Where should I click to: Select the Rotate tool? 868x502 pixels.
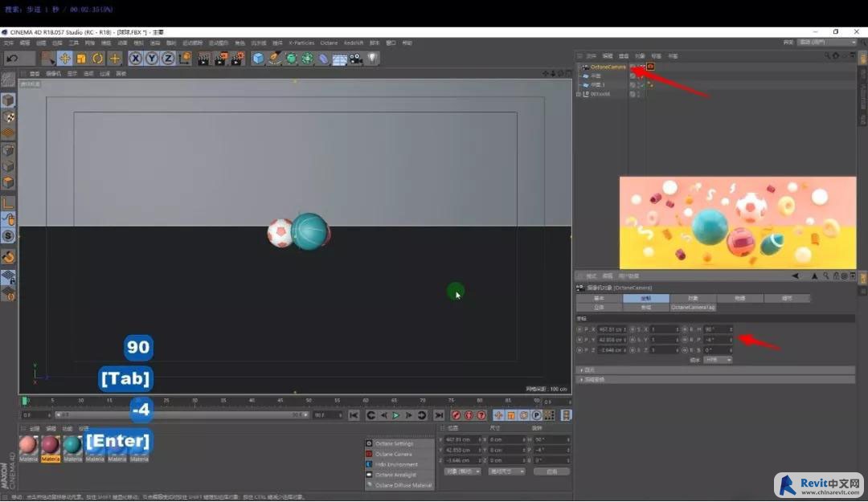(x=97, y=58)
